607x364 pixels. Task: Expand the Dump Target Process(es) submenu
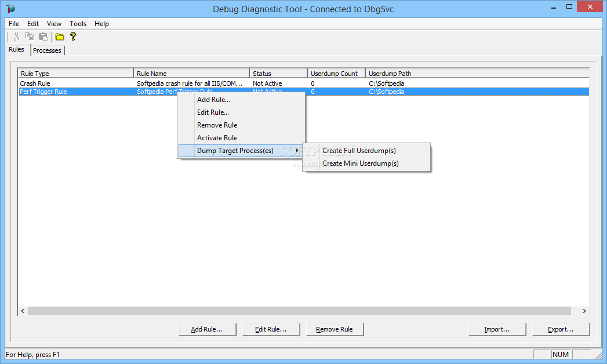[242, 151]
